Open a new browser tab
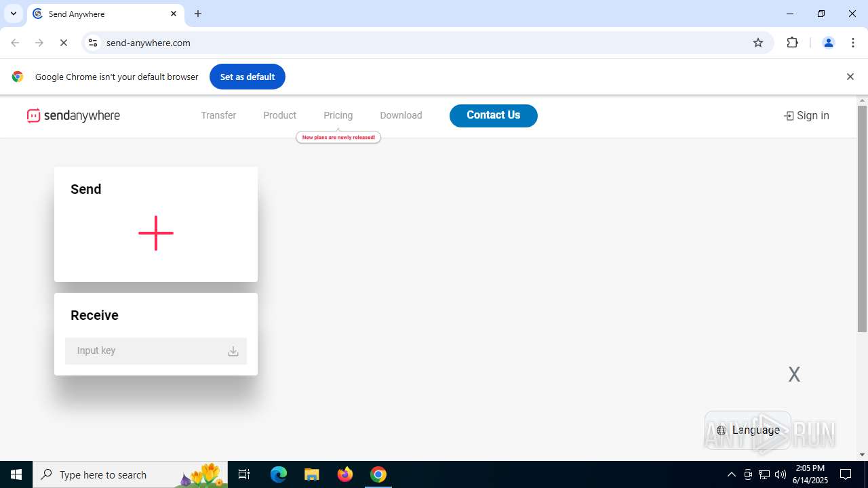The width and height of the screenshot is (868, 488). point(198,14)
